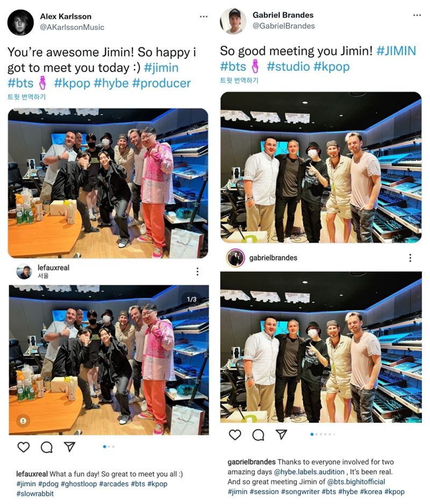Open comments on lefauxreal post
430x504 pixels.
[47, 447]
